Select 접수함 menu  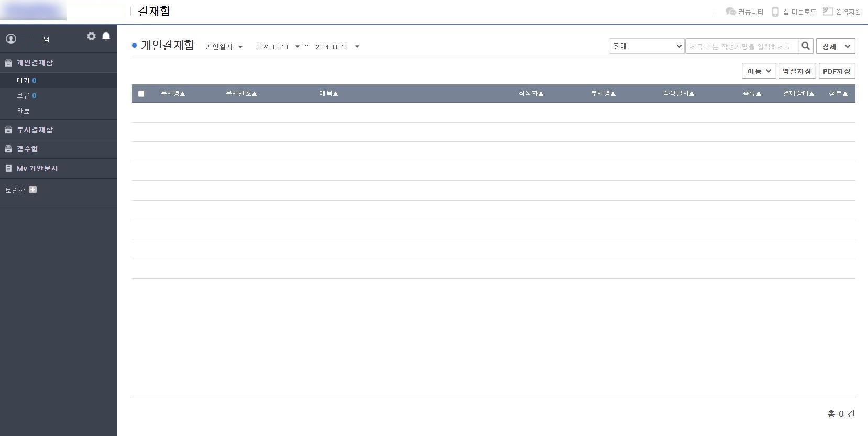(x=27, y=149)
